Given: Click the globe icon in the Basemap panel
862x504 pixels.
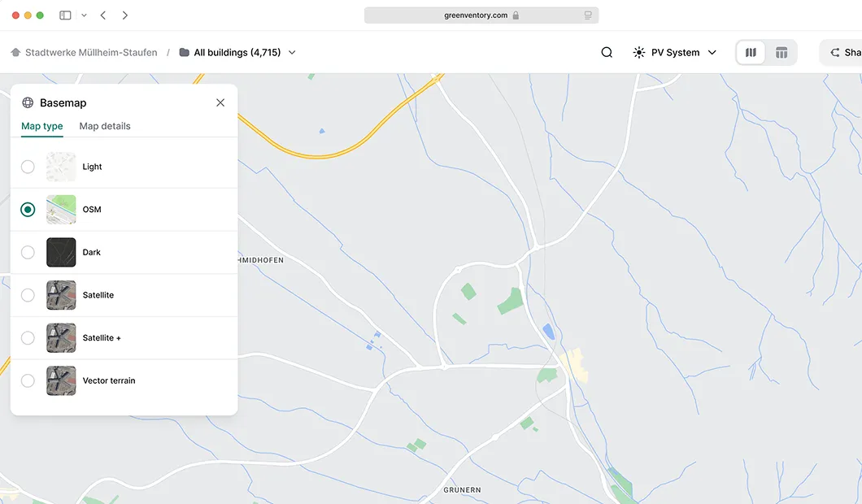Looking at the screenshot, I should [28, 102].
